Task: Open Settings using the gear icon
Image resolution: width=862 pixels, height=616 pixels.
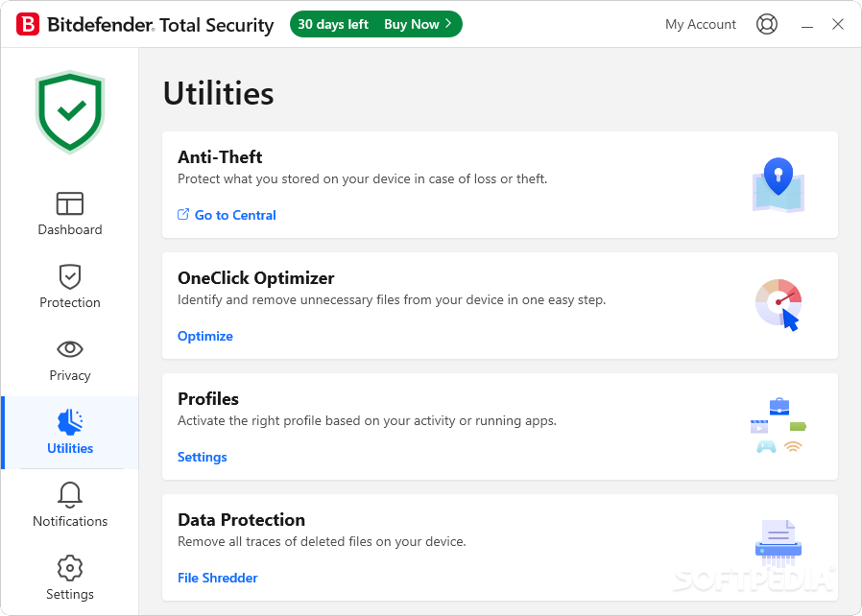Action: coord(69,568)
